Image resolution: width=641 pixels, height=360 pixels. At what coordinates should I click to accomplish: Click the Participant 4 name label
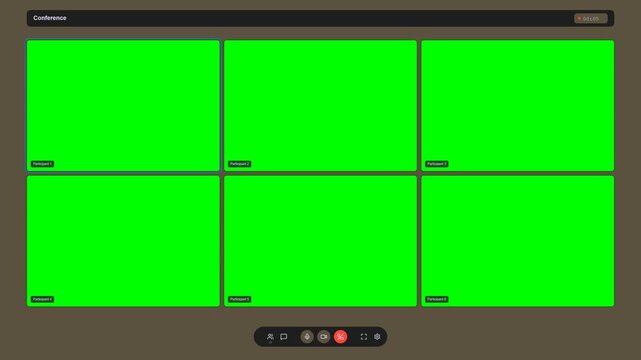(x=43, y=299)
